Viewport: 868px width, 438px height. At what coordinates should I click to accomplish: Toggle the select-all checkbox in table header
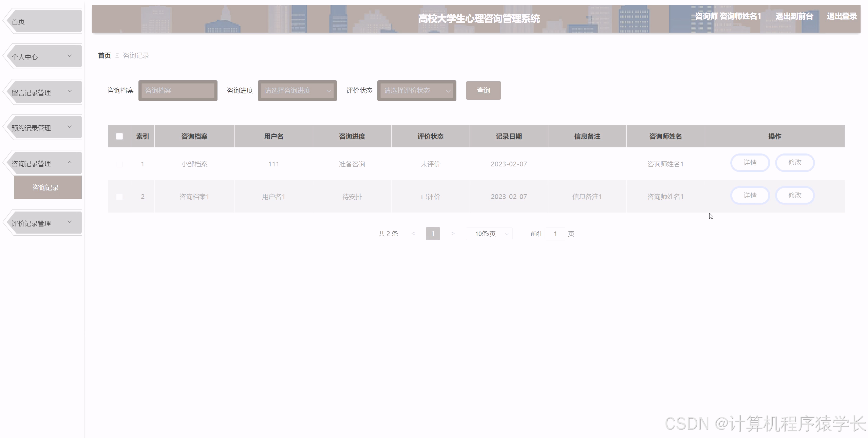click(119, 136)
